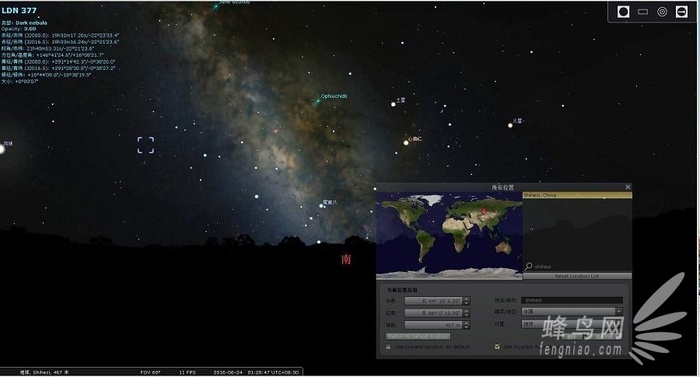Open the country/region dropdown showing 中国

click(572, 311)
